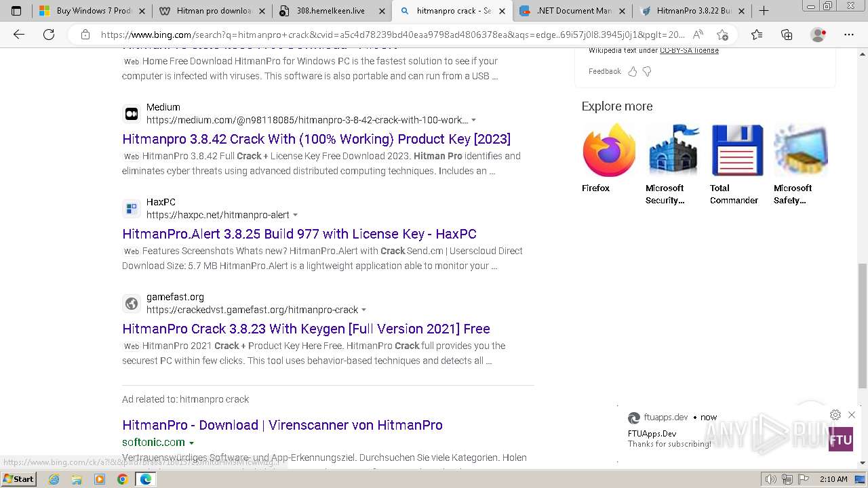
Task: Close the ftuapps.dev notification
Action: [852, 415]
